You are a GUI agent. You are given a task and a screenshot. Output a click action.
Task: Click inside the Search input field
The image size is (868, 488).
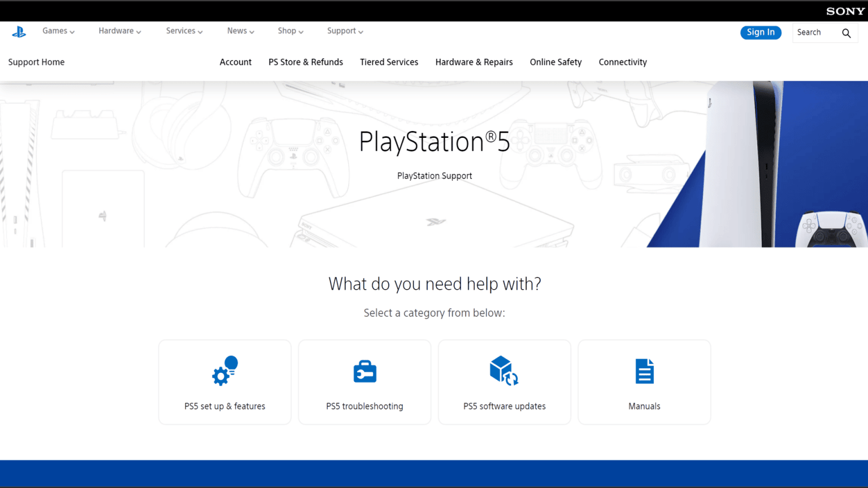click(814, 32)
